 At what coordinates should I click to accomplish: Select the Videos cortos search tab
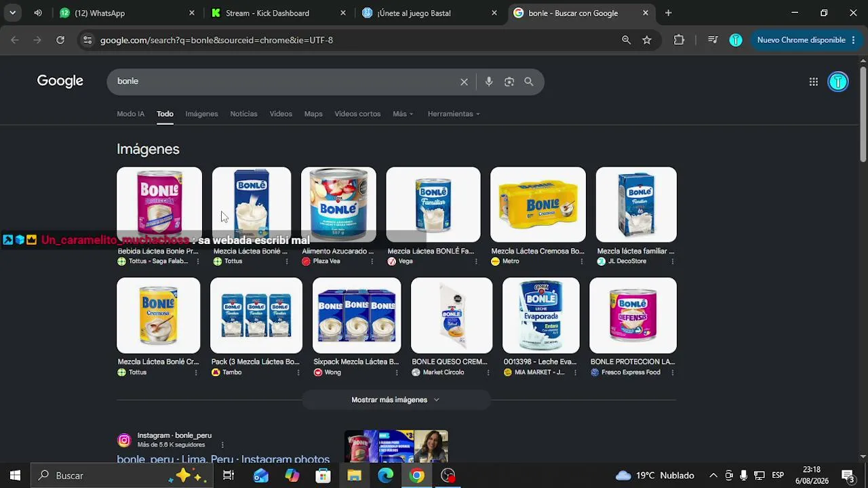coord(357,114)
